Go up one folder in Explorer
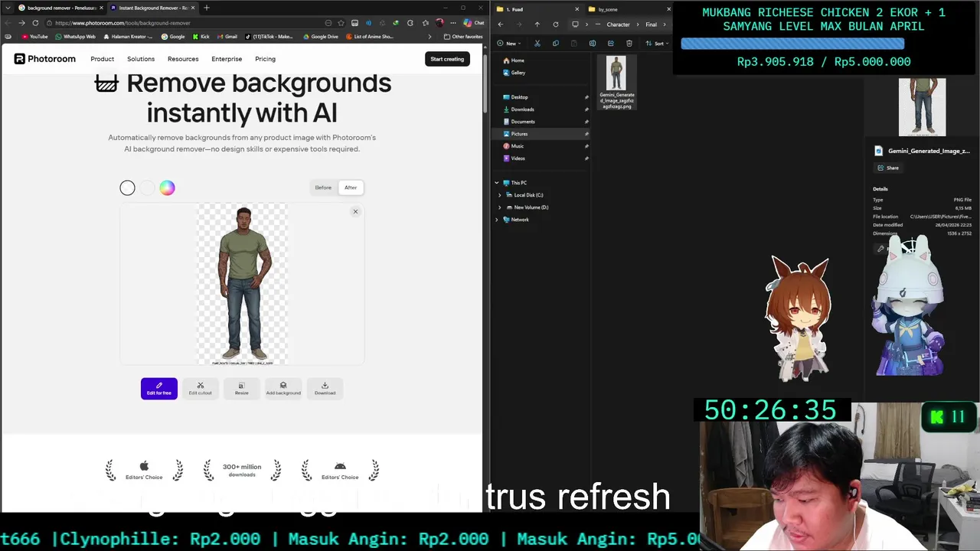 (x=537, y=24)
